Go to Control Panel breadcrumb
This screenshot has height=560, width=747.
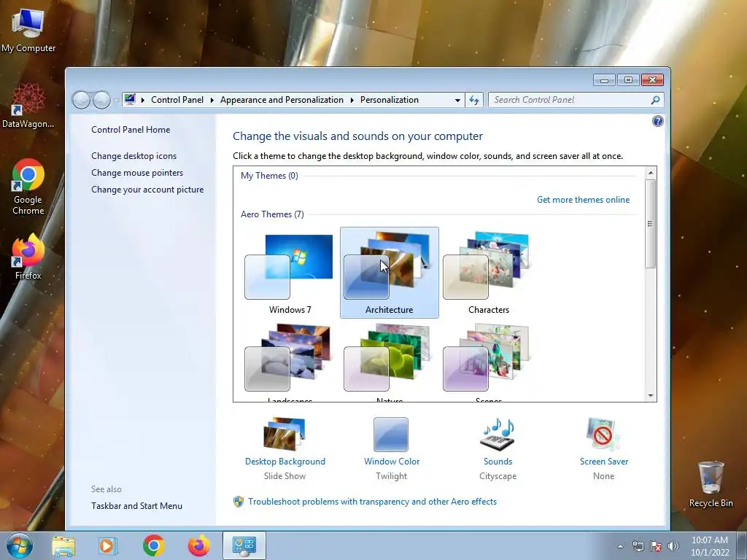tap(177, 99)
